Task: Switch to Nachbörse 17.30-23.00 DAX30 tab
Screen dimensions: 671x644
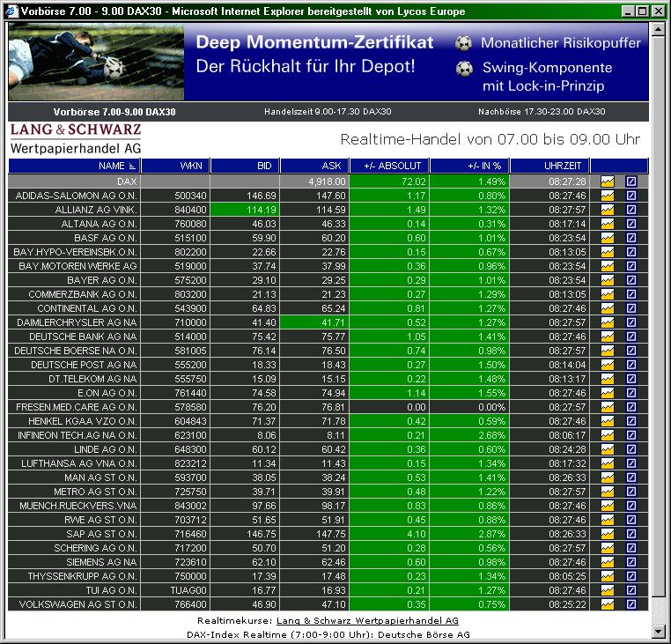Action: pos(542,112)
